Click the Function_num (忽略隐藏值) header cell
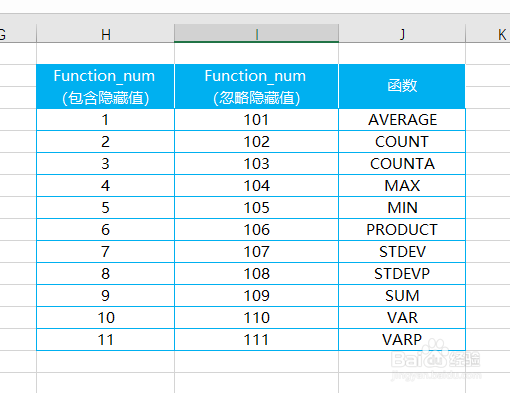 point(256,86)
